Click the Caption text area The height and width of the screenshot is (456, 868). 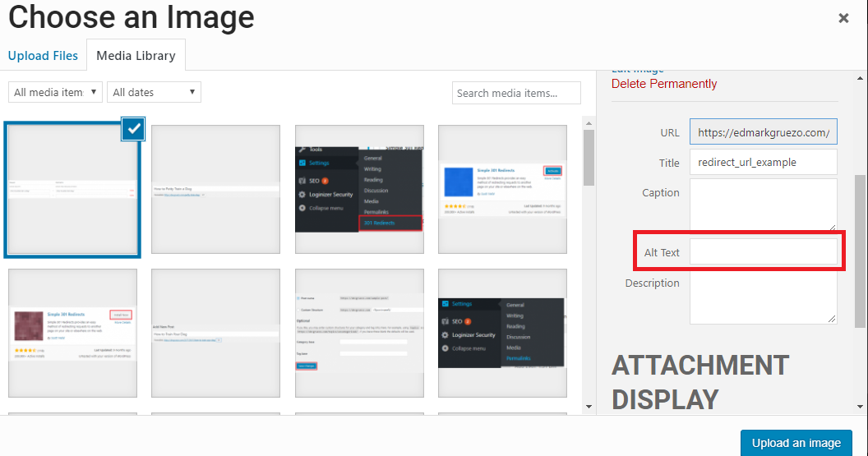[763, 205]
